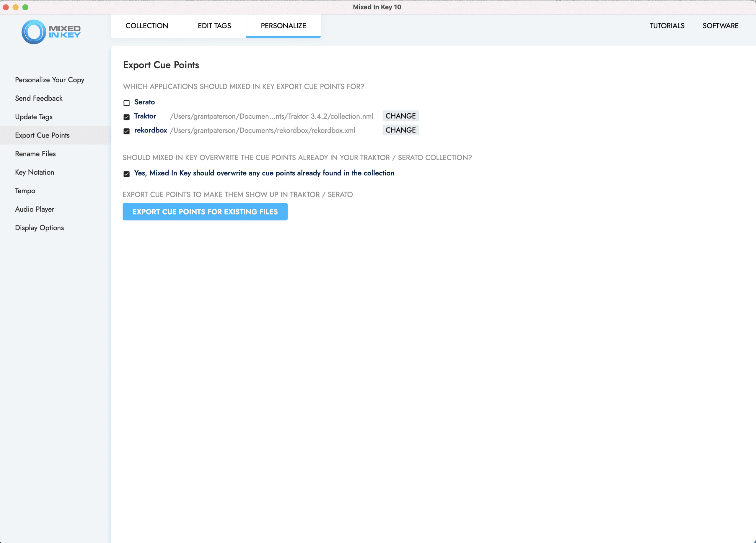This screenshot has width=756, height=543.
Task: Click CHANGE for the Traktor collection path
Action: [x=401, y=116]
